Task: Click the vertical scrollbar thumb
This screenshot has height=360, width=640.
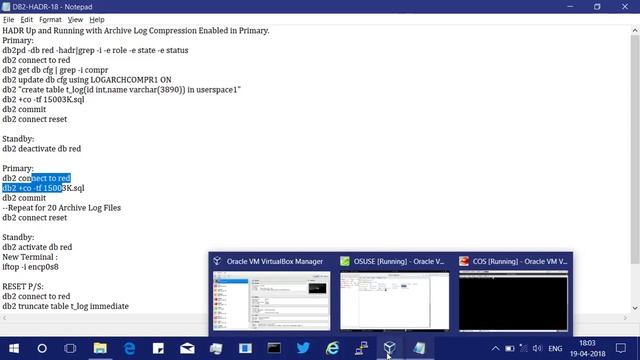Action: click(635, 149)
